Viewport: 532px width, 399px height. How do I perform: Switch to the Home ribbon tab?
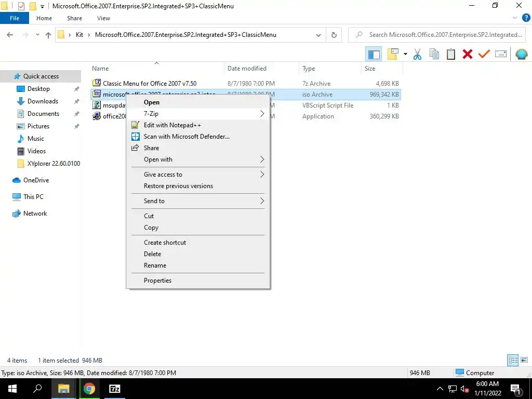click(x=44, y=18)
